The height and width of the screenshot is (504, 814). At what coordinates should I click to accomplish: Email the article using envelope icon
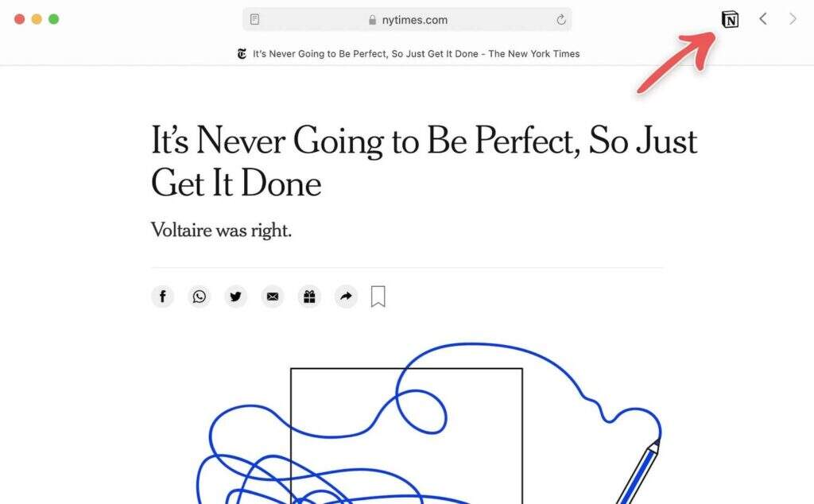[273, 297]
